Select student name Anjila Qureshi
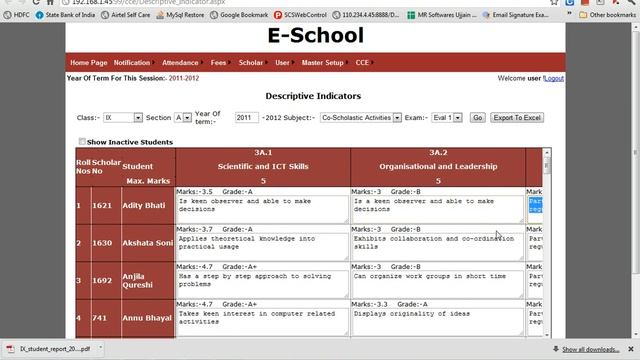 coord(137,280)
